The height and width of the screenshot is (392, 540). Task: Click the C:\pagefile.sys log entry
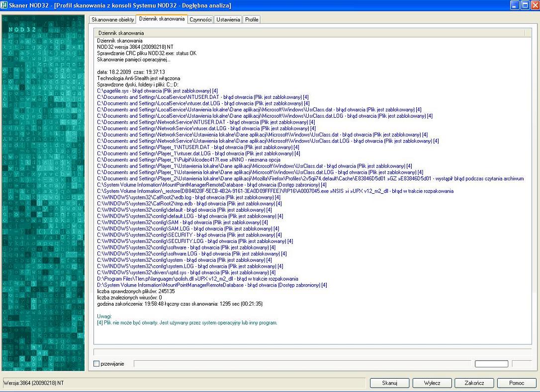tap(158, 91)
